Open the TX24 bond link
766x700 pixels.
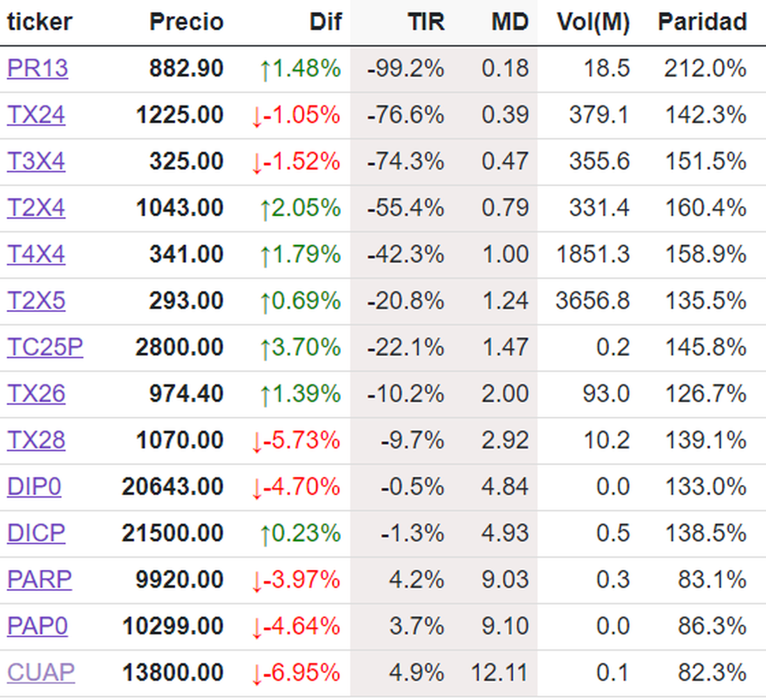[36, 115]
